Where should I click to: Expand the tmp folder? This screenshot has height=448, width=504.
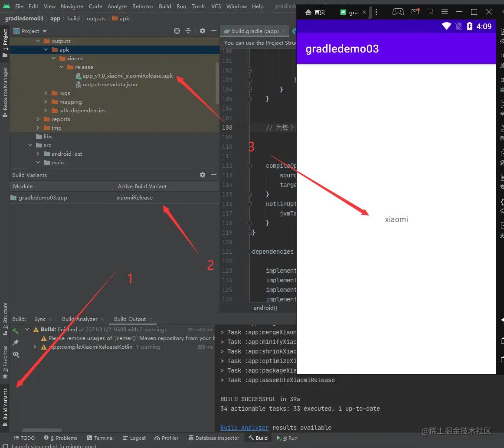pyautogui.click(x=38, y=128)
